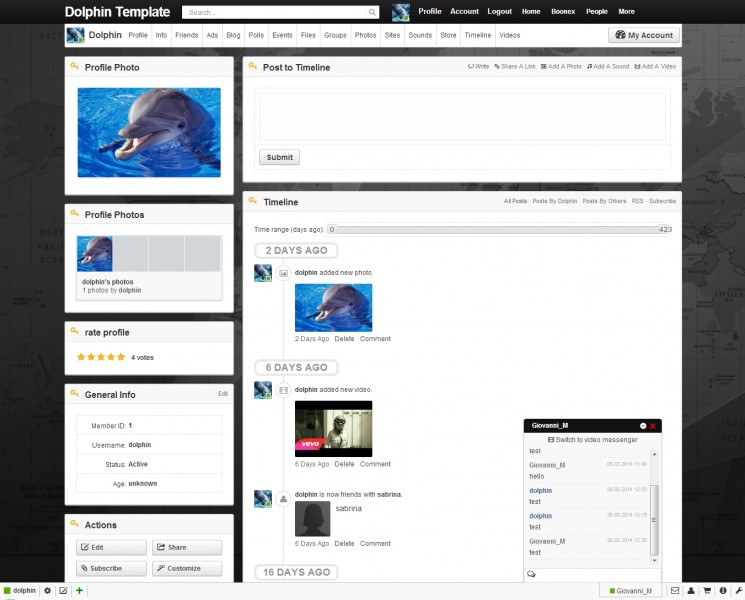The image size is (745, 600).
Task: Comment on the 6 Days Ago video post
Action: pos(375,464)
